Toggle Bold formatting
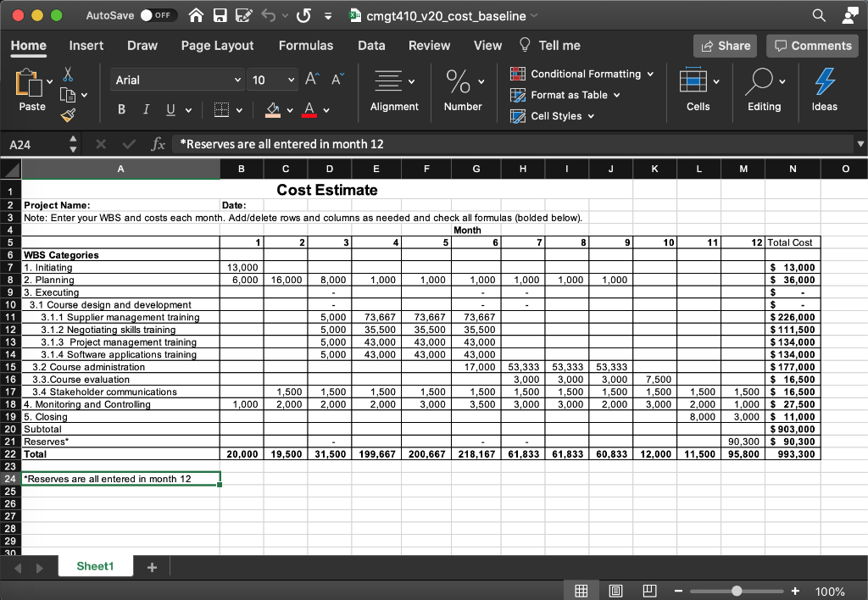Screen dimensions: 868x600 coord(121,109)
